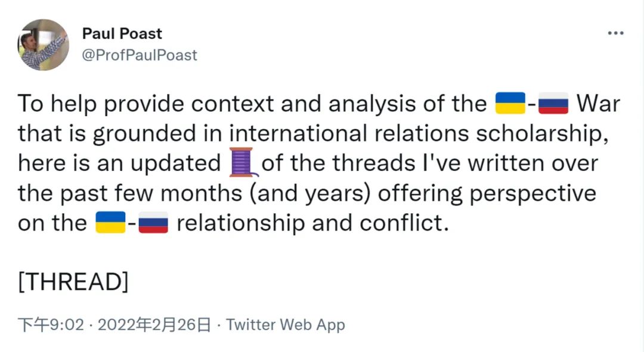This screenshot has width=644, height=352.
Task: Open the Paul Poast display name link
Action: pos(122,34)
